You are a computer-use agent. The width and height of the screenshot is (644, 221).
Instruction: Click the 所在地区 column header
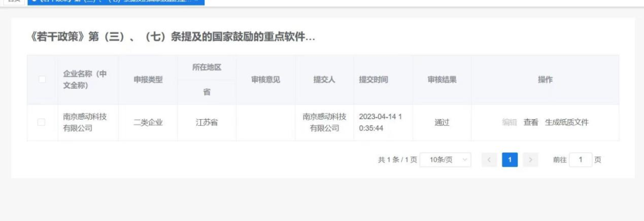207,68
